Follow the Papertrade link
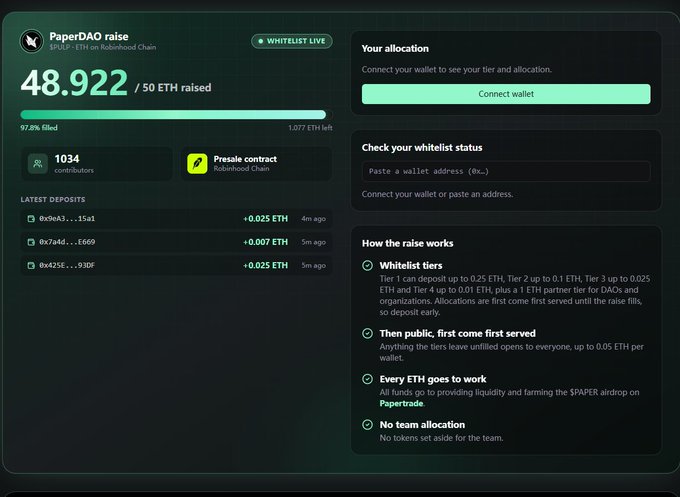This screenshot has height=497, width=680. tap(401, 403)
